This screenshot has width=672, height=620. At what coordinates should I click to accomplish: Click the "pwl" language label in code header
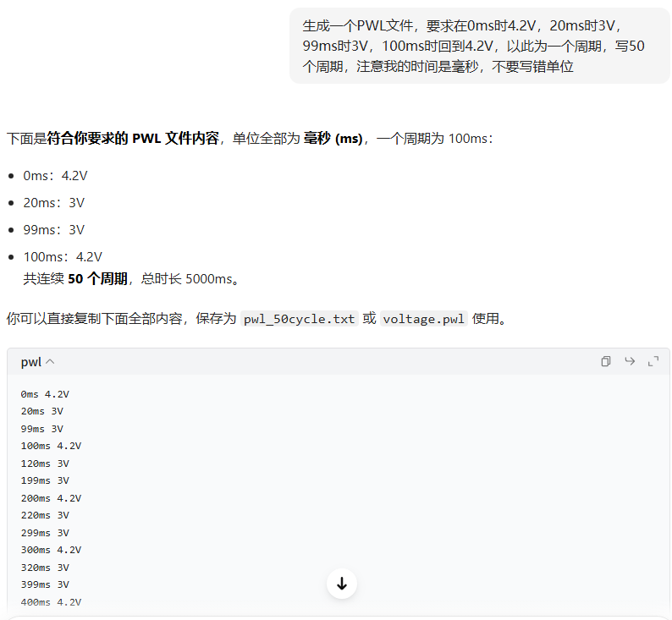coord(30,362)
